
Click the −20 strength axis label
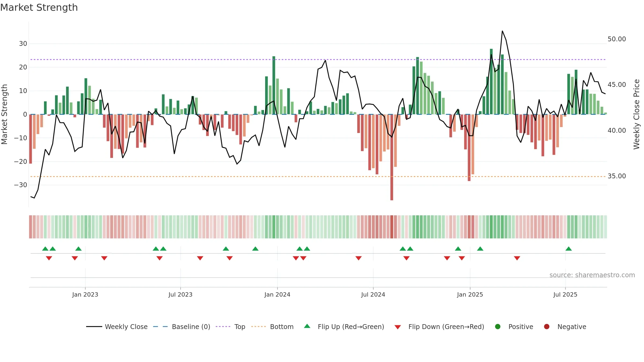pyautogui.click(x=21, y=162)
